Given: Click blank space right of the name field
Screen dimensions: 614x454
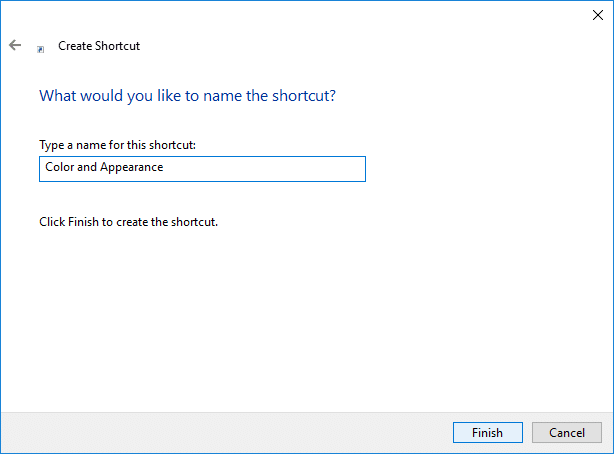Looking at the screenshot, I should pyautogui.click(x=480, y=168).
